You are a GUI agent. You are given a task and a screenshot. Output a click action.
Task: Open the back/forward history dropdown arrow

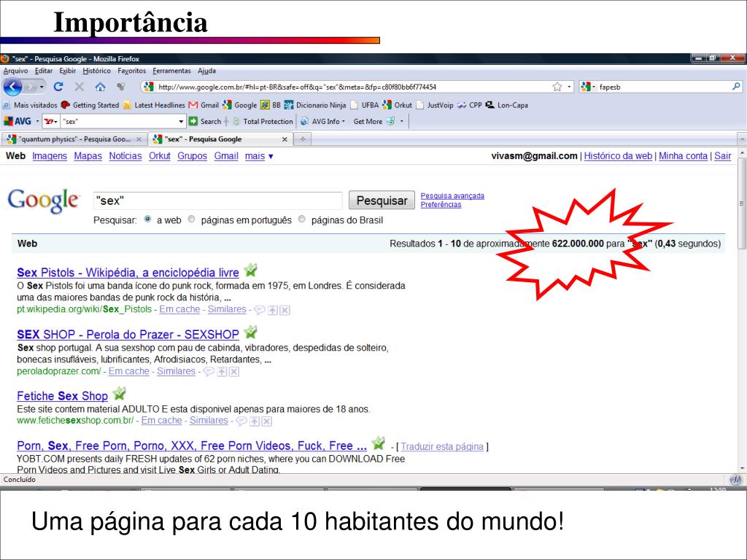tap(42, 87)
